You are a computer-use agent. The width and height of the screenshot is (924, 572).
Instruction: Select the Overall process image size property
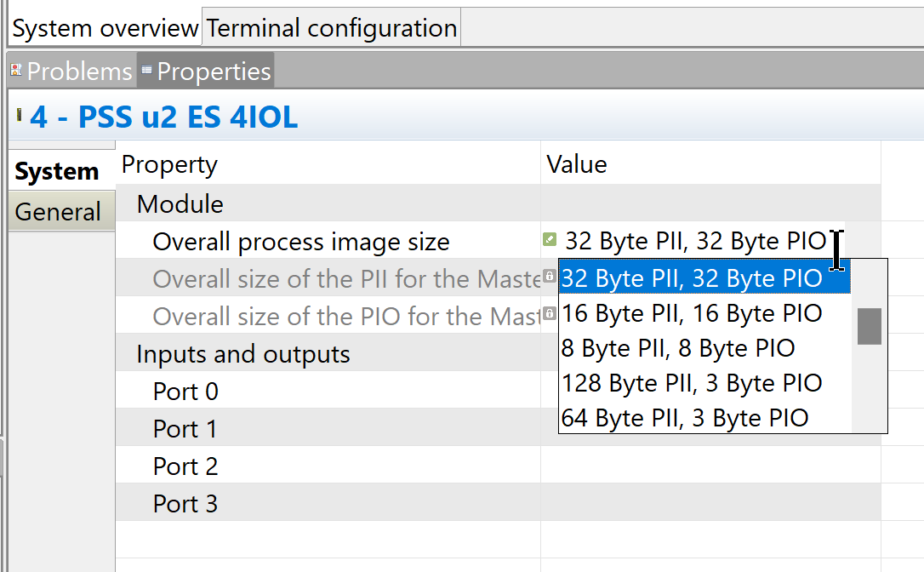point(328,241)
